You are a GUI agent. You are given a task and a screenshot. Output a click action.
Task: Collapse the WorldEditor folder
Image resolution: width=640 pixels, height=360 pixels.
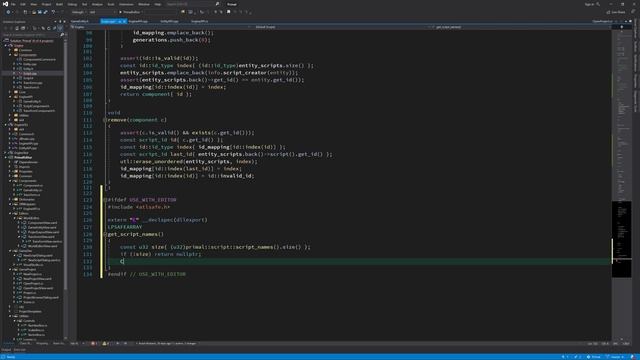(x=15, y=218)
